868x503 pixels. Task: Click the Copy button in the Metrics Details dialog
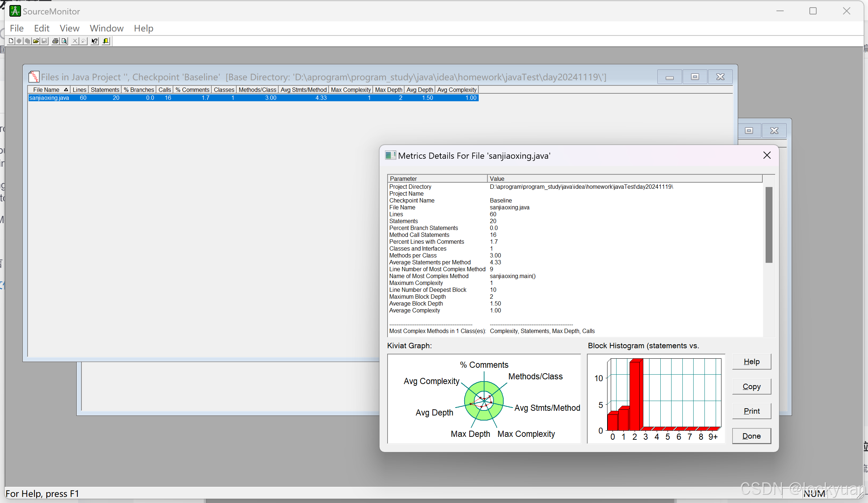[751, 386]
